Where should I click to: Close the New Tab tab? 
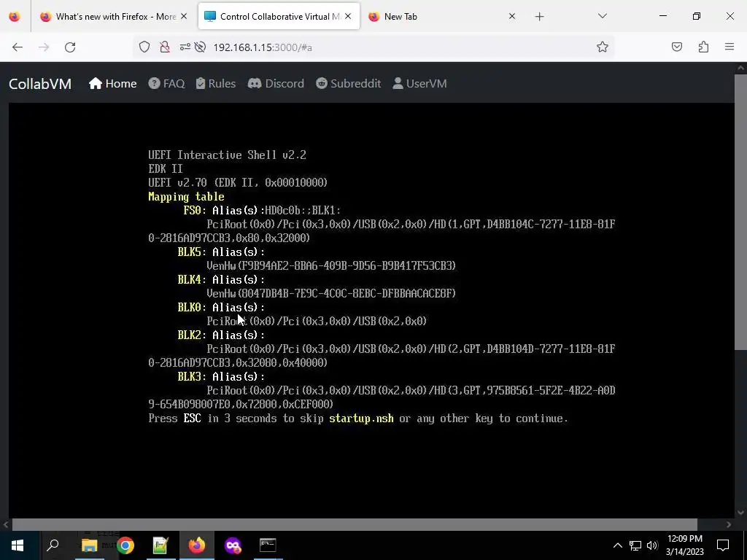(512, 16)
